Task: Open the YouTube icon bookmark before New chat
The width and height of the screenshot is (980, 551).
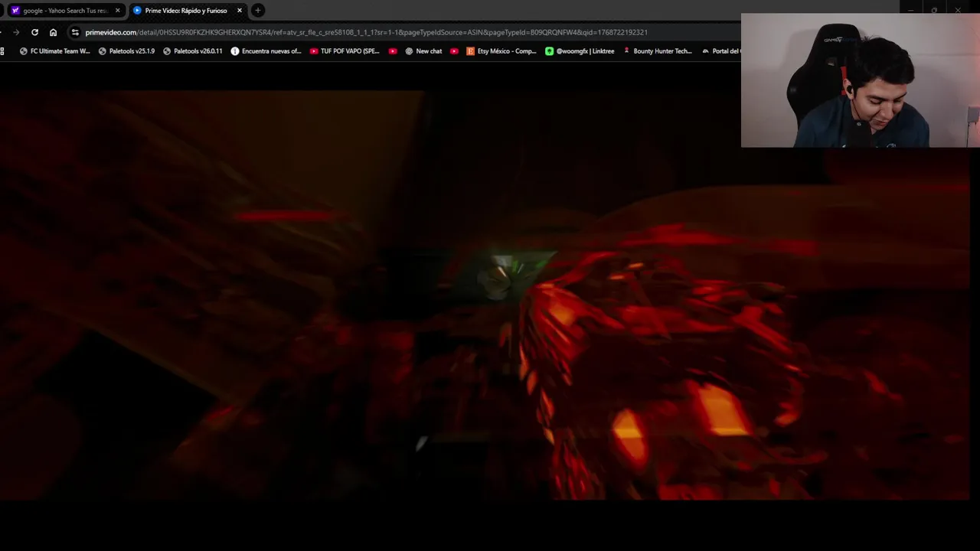Action: pos(393,51)
